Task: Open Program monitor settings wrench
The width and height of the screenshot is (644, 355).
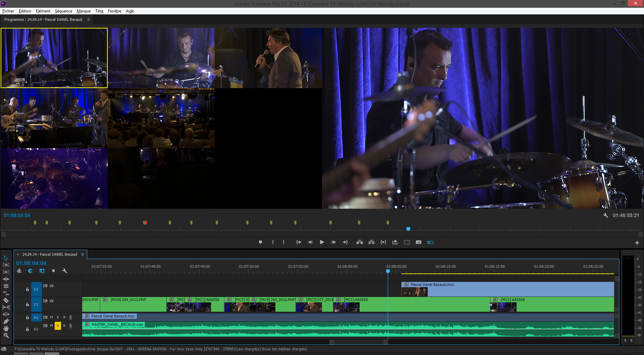Action: [x=606, y=215]
